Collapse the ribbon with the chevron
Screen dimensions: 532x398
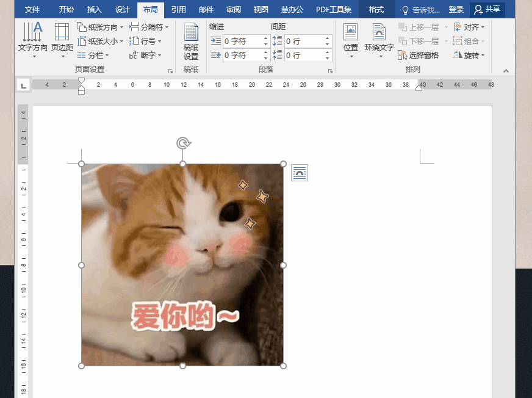(x=506, y=71)
